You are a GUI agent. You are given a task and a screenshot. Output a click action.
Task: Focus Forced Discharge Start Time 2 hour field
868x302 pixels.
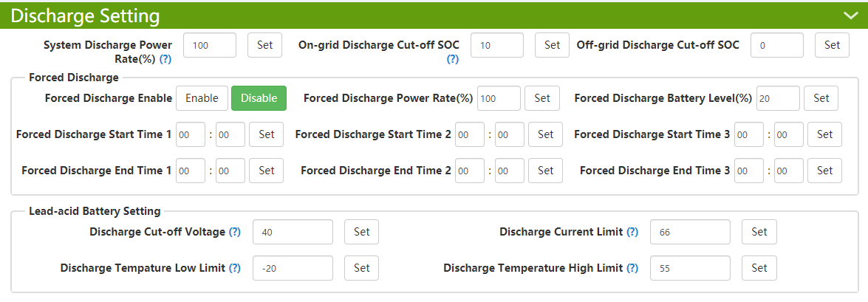pyautogui.click(x=470, y=134)
